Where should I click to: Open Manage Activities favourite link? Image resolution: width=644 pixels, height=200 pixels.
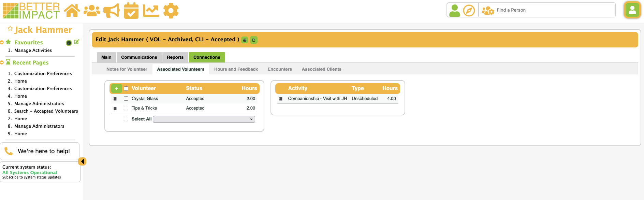[33, 51]
